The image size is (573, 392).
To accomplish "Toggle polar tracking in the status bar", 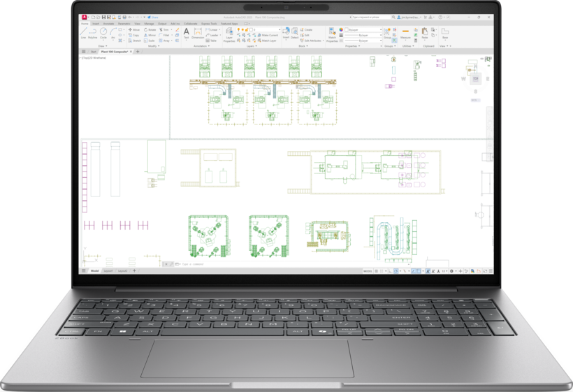I will pyautogui.click(x=396, y=271).
